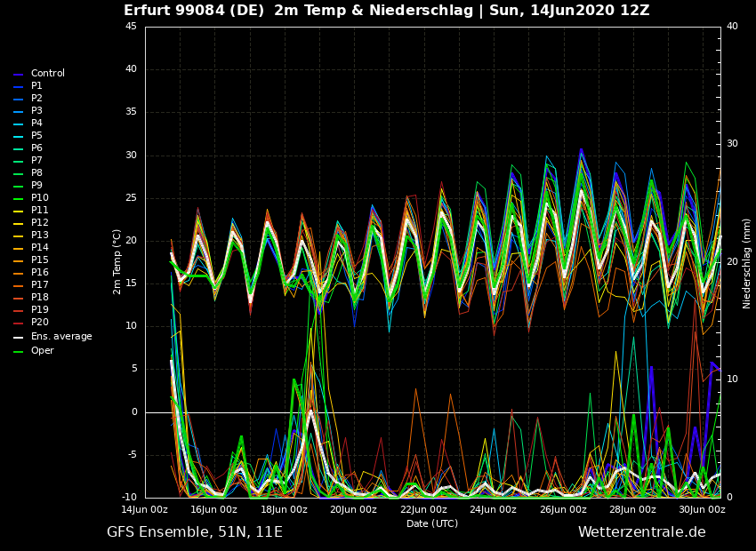Select the P1 legend label
Screen dimensions: 756x551
36,86
